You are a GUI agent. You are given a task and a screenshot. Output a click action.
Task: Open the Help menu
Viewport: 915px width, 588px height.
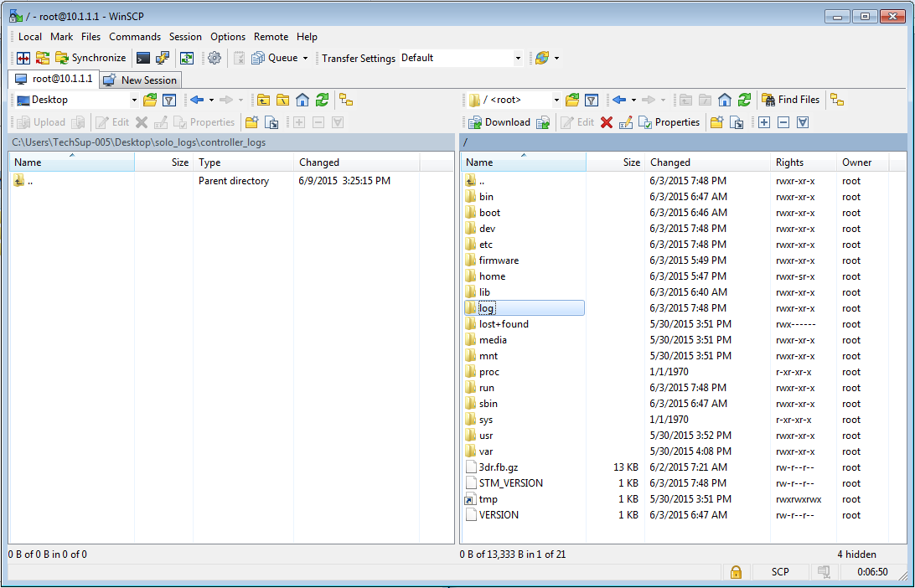tap(307, 37)
